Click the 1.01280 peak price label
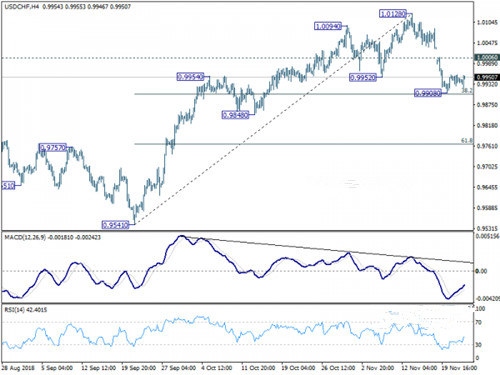The image size is (500, 375). [393, 14]
